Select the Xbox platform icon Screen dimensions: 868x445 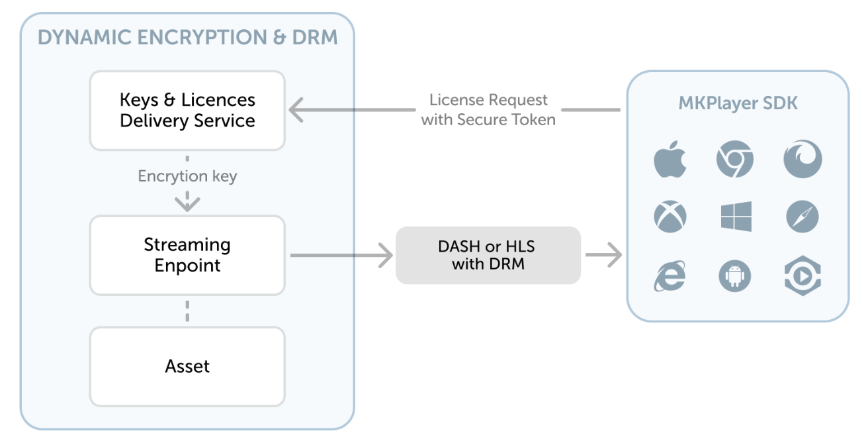tap(670, 217)
